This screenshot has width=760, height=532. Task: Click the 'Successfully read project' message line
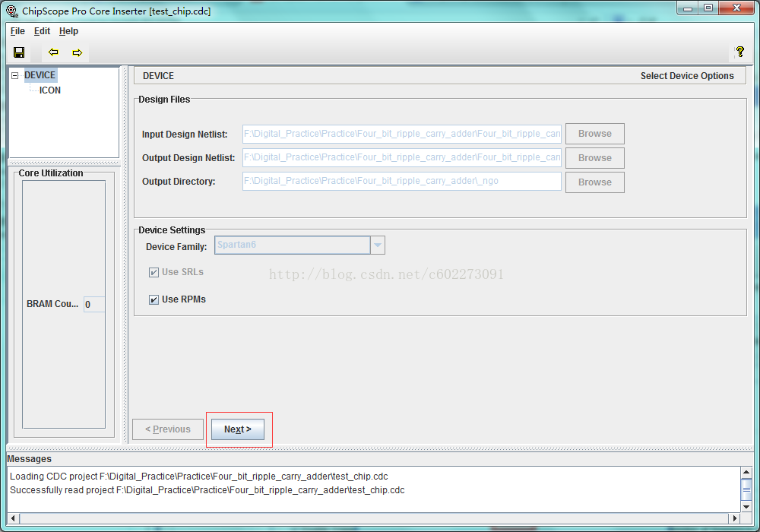coord(207,490)
